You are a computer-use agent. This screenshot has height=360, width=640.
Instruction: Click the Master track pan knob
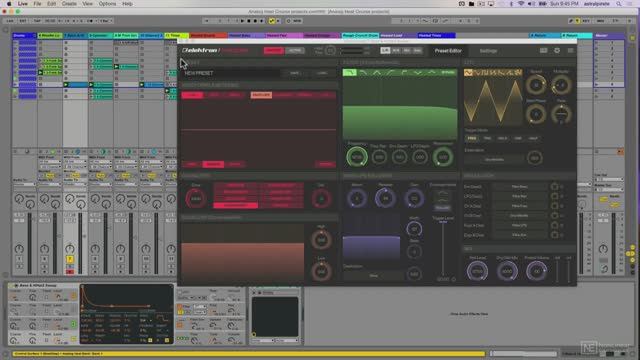coord(603,249)
